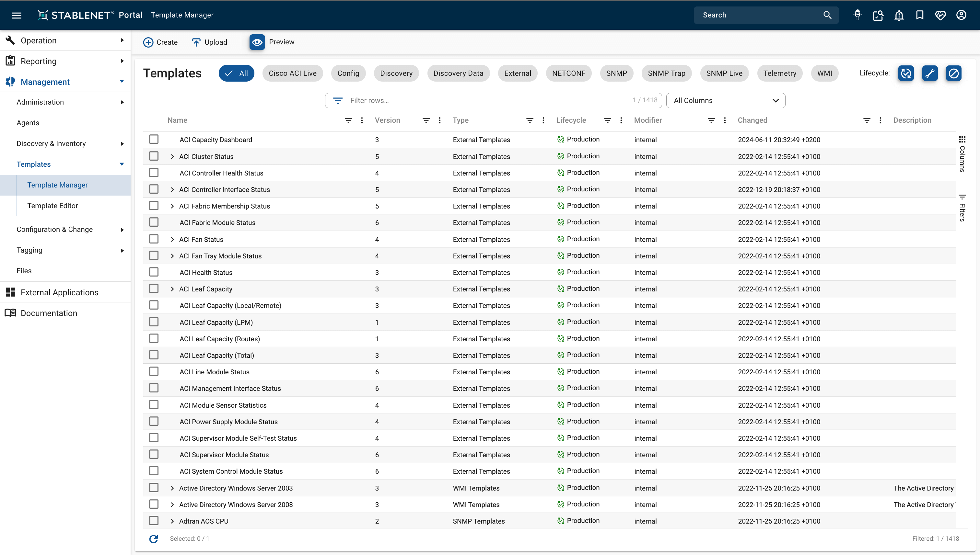Toggle the Preview eye icon
Screen dimensions: 980x555
[257, 42]
